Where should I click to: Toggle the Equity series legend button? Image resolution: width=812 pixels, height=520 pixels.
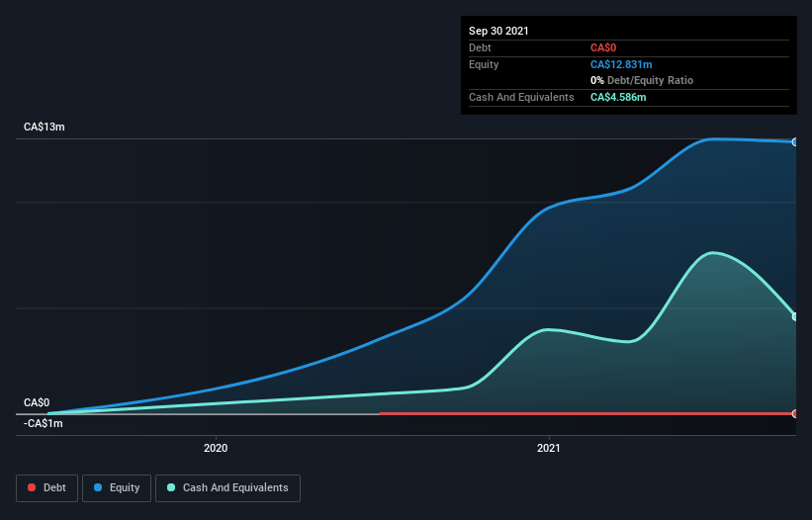click(x=117, y=488)
